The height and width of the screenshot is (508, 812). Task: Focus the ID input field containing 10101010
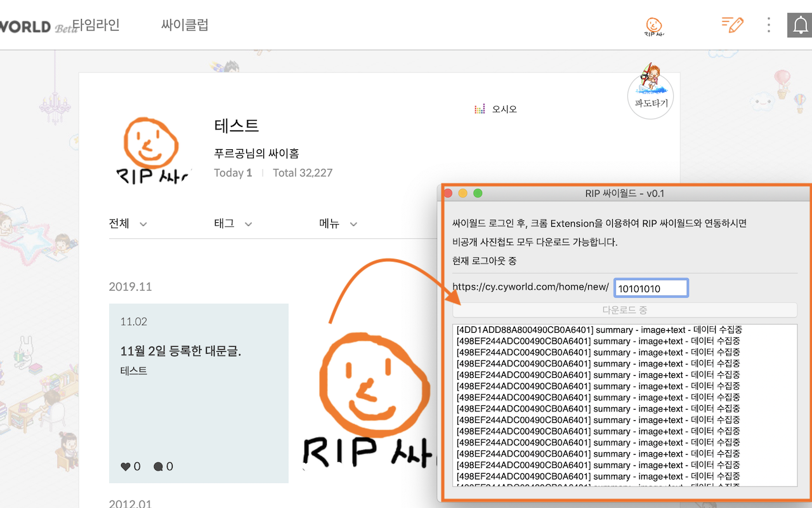[651, 288]
